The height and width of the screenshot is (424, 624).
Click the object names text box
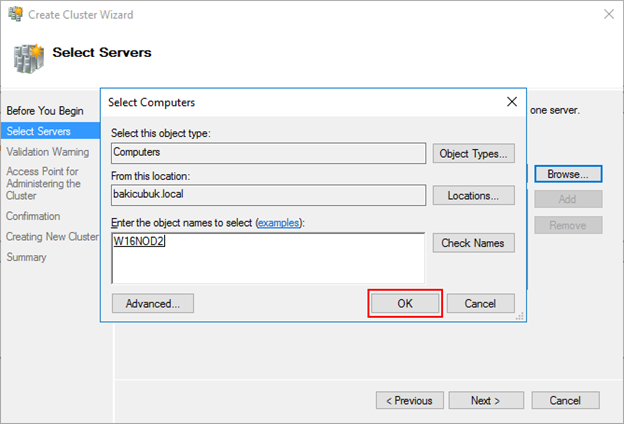point(268,258)
